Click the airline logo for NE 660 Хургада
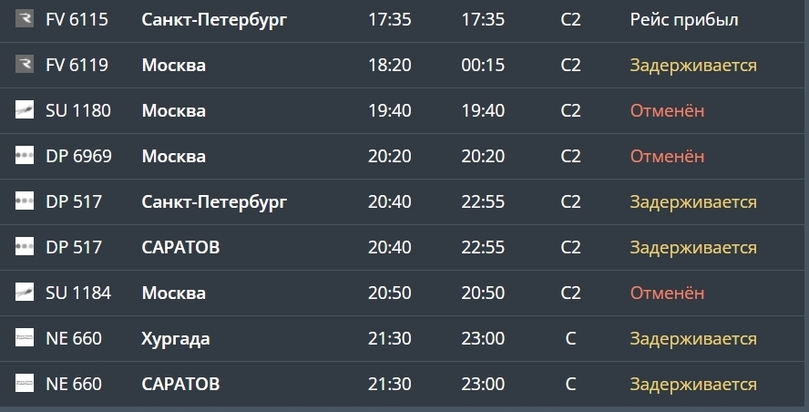 tap(25, 338)
